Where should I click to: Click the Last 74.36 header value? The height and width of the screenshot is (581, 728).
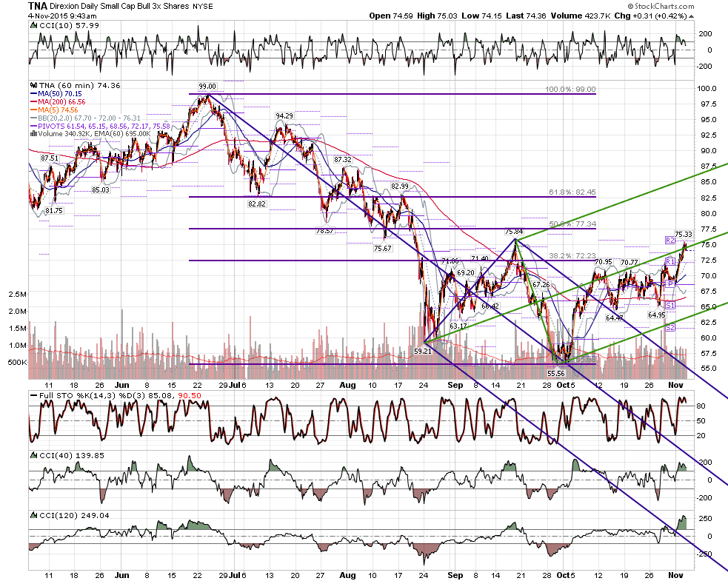(x=527, y=16)
